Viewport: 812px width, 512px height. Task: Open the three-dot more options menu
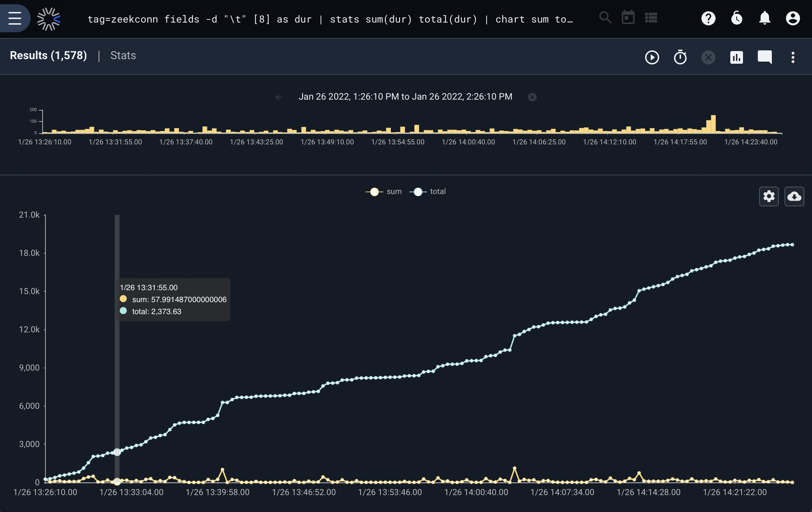pyautogui.click(x=793, y=57)
